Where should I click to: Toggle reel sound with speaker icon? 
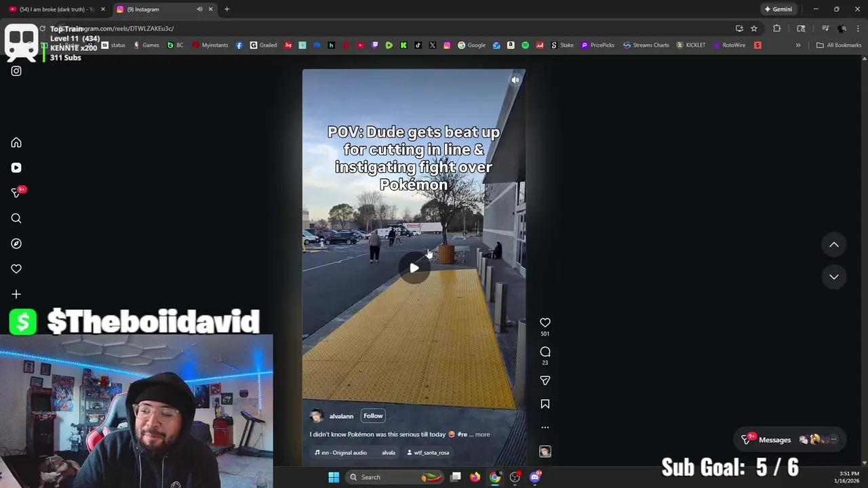pyautogui.click(x=515, y=80)
